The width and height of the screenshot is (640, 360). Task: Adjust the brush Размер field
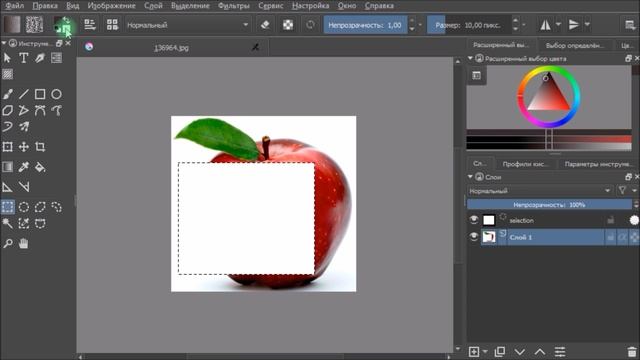pyautogui.click(x=469, y=25)
